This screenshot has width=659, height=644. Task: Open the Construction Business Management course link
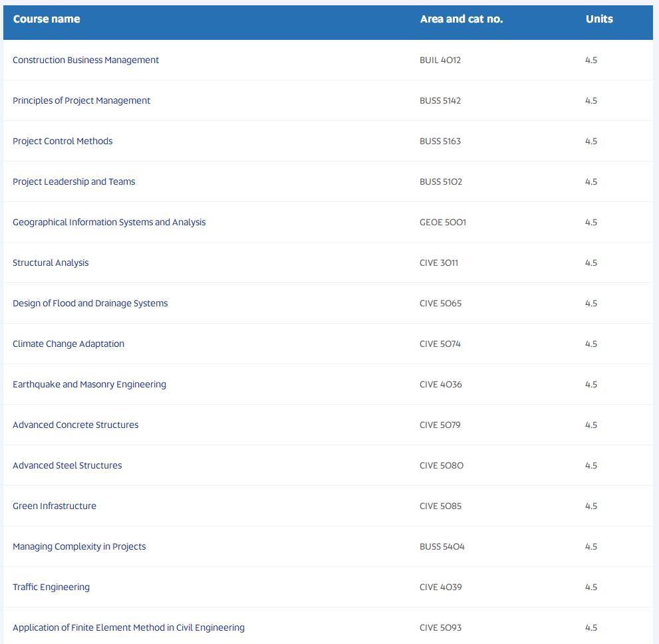click(x=86, y=60)
